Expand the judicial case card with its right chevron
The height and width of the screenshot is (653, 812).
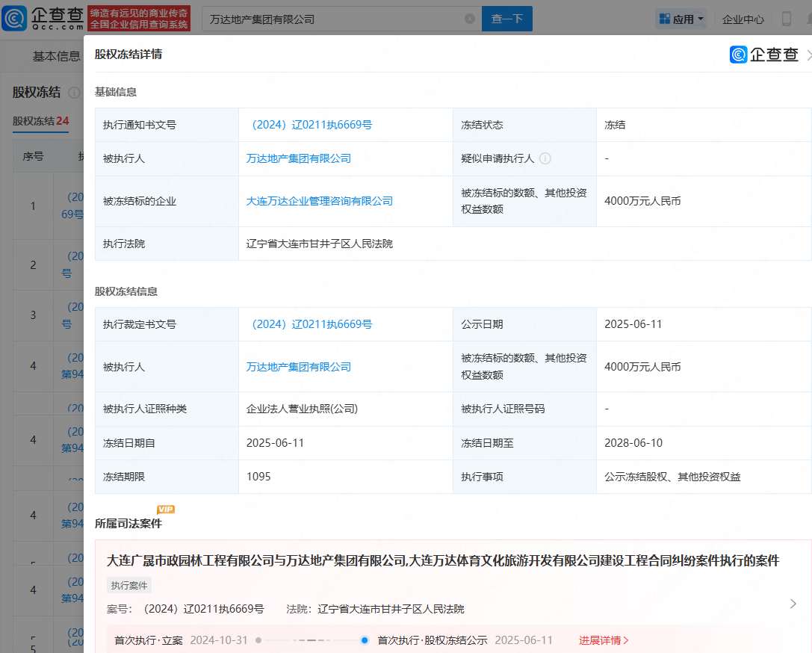[x=793, y=603]
